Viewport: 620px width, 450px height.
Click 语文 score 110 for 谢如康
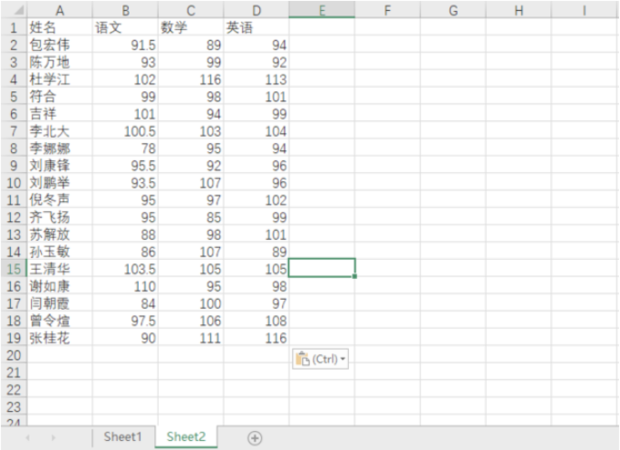(x=125, y=286)
